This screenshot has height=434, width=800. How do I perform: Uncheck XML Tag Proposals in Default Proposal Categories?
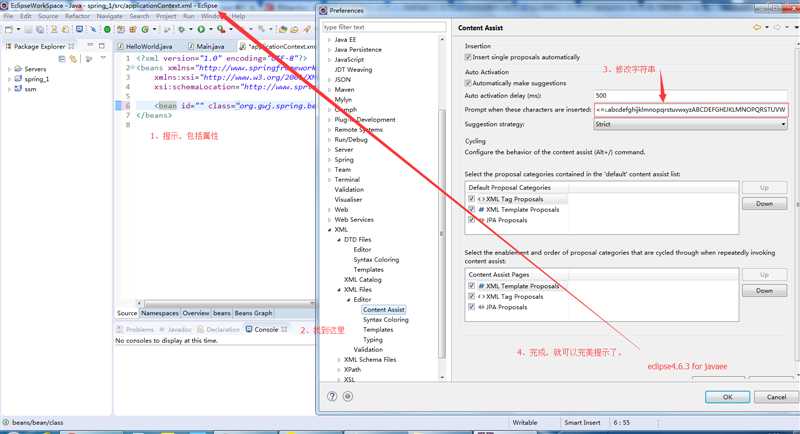tap(471, 199)
